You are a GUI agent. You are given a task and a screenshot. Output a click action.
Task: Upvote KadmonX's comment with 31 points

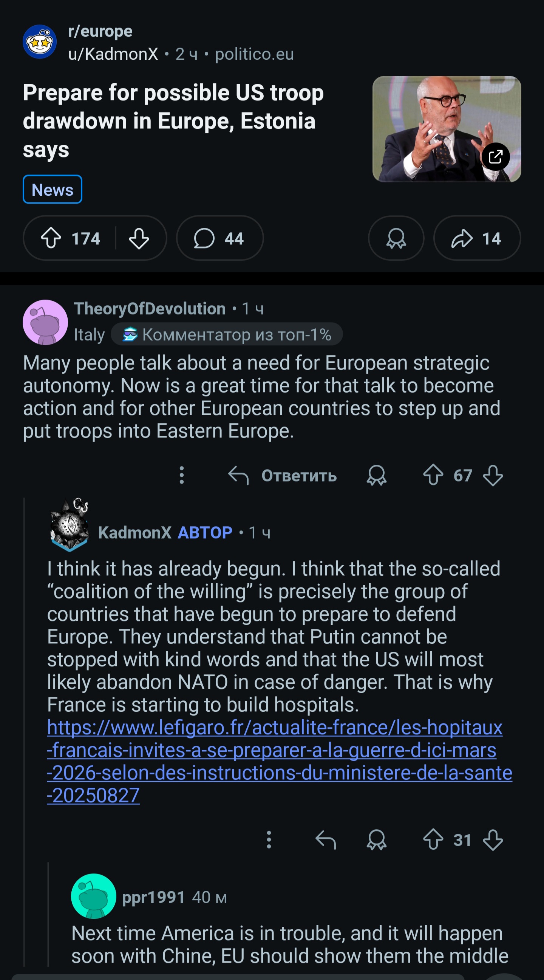[x=433, y=840]
